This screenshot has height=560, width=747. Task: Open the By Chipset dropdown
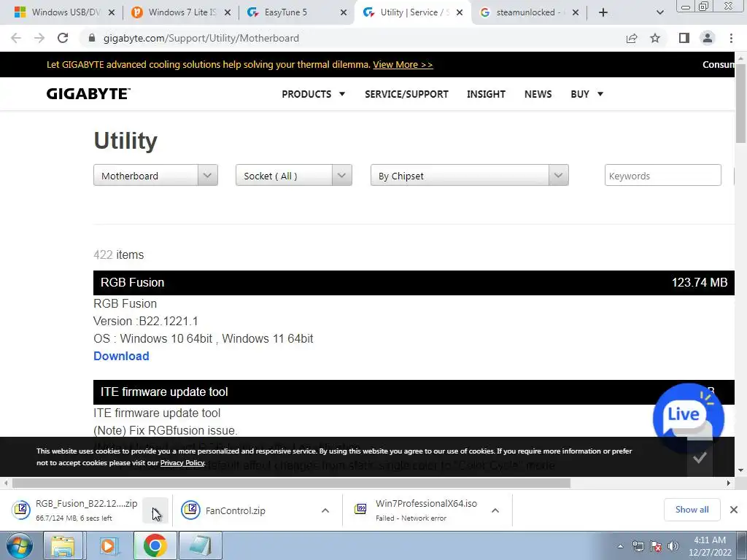[x=469, y=175]
